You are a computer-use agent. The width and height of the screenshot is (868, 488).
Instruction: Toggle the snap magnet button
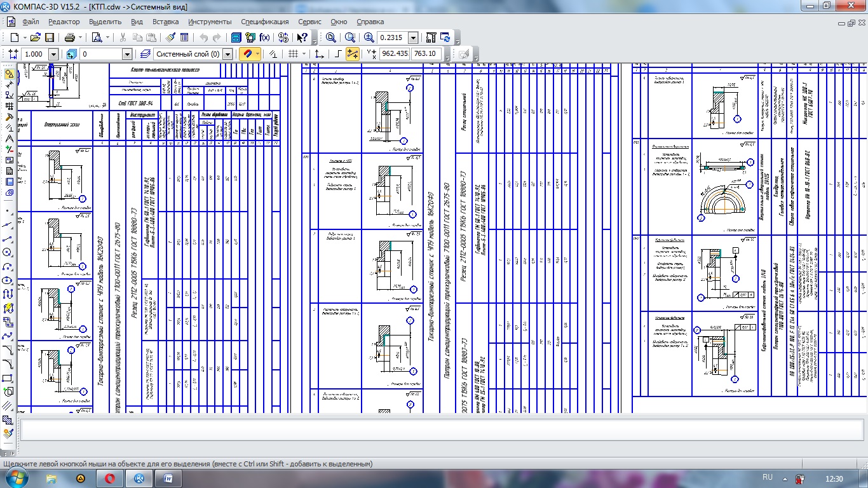coord(248,54)
